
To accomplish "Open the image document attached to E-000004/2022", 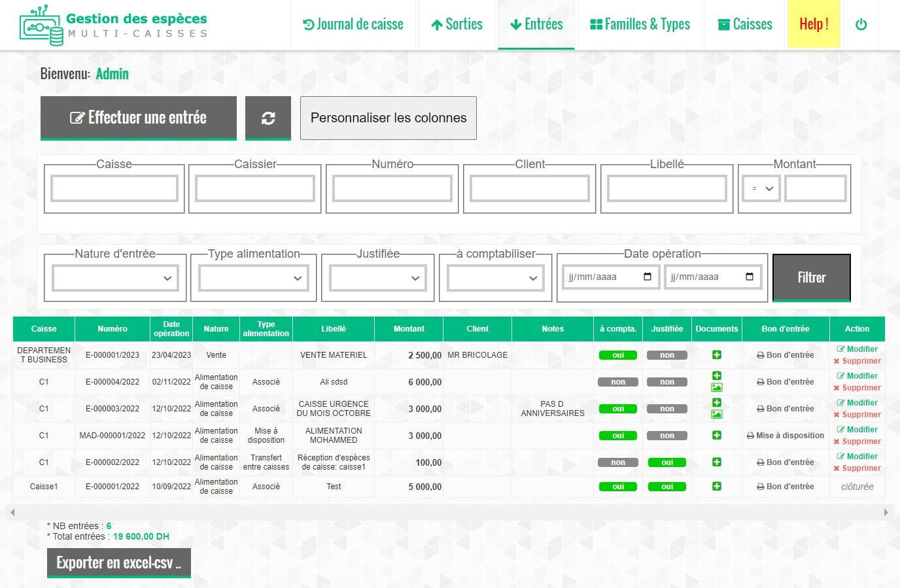I will pos(717,387).
